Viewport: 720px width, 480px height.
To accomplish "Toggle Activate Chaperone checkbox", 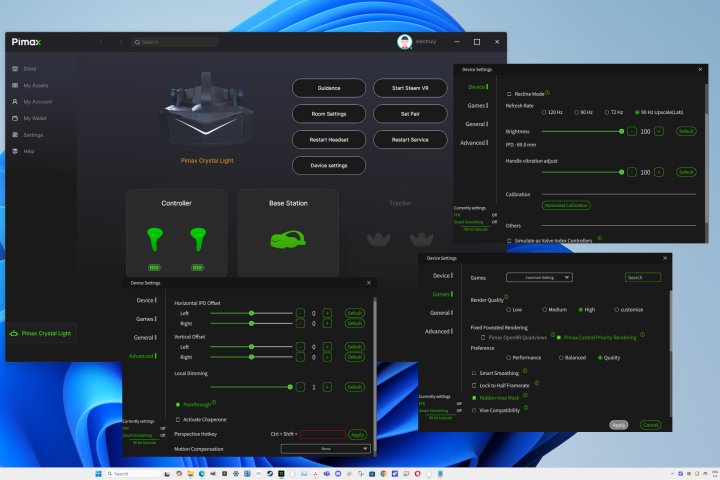I will 178,420.
